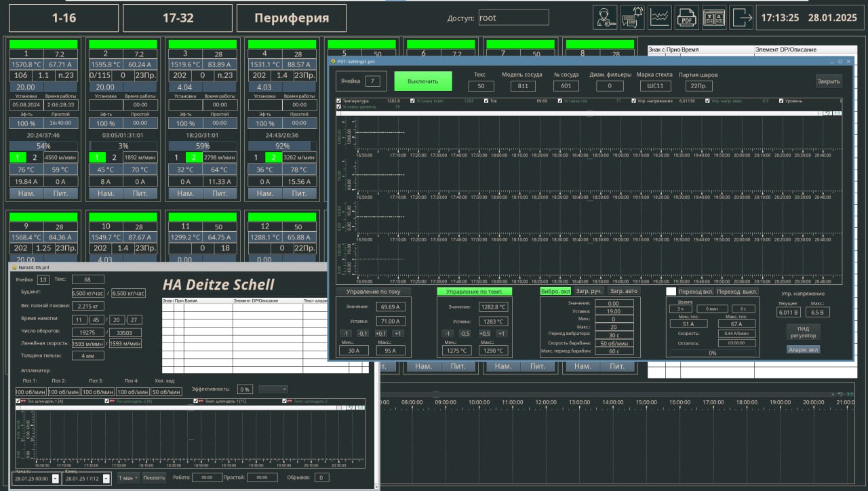The width and height of the screenshot is (868, 491).
Task: Toggle the Упр. напр. макс. checkbox
Action: [707, 101]
